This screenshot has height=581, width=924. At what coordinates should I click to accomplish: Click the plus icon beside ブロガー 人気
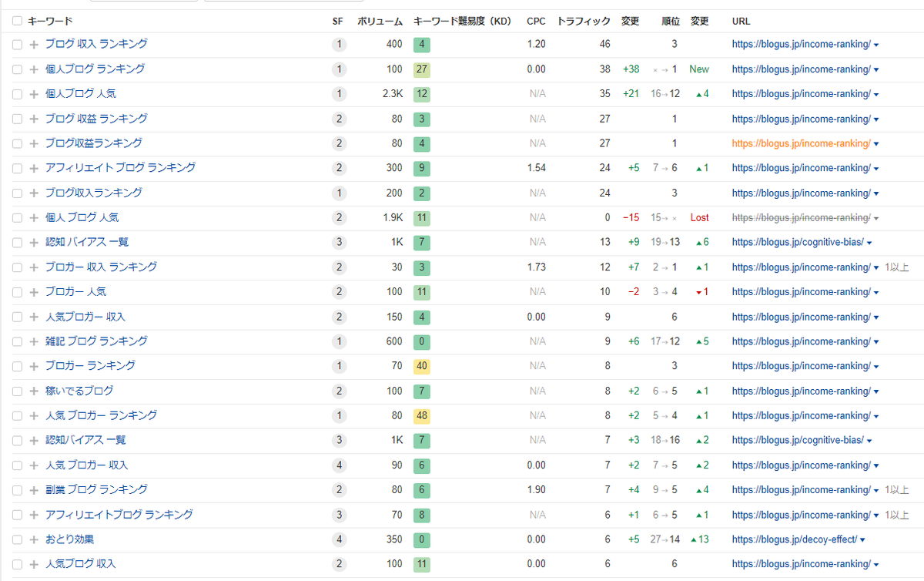pyautogui.click(x=34, y=292)
